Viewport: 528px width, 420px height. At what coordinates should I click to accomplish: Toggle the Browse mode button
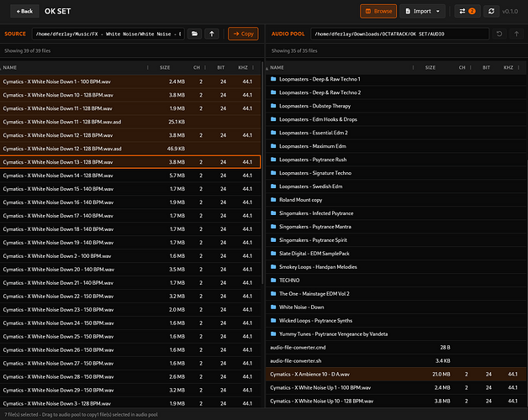coord(378,11)
